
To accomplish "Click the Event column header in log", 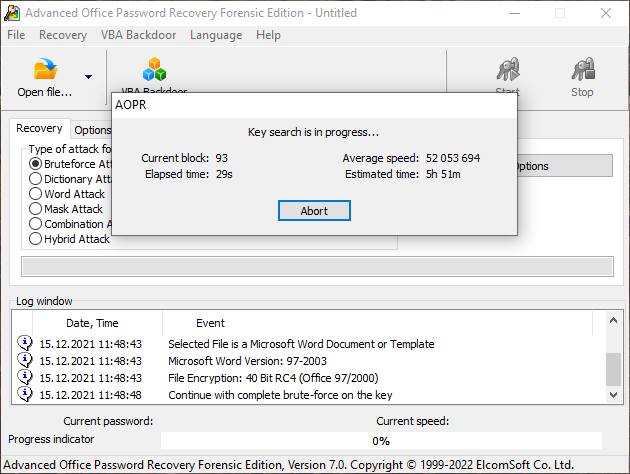I will click(x=210, y=323).
